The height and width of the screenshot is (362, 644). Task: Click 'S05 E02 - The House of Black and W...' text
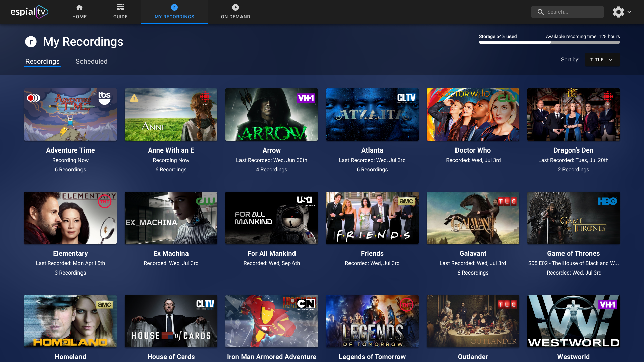point(574,263)
